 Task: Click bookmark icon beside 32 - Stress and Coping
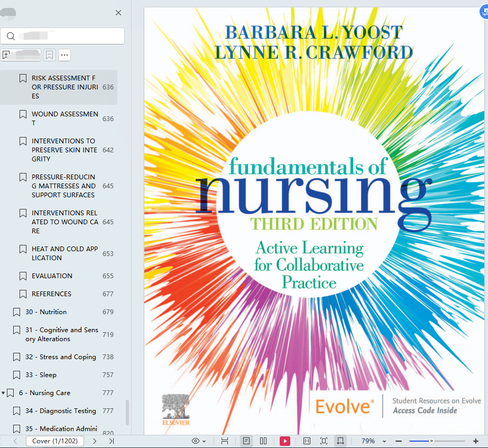coord(16,357)
